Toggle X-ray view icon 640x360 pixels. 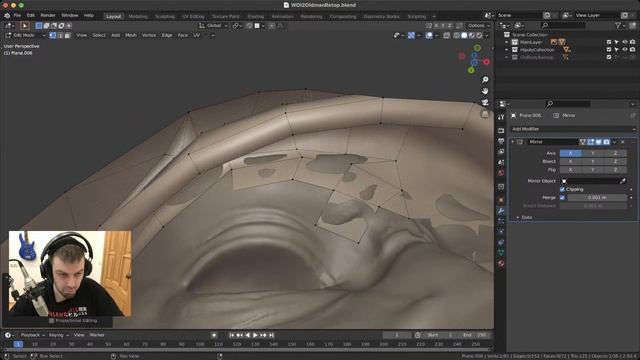pyautogui.click(x=447, y=36)
